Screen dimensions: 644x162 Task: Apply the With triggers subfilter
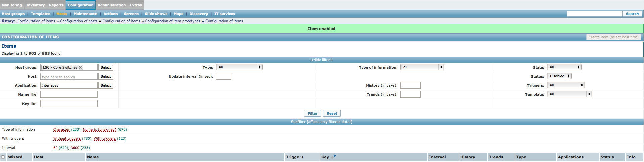tap(104, 138)
